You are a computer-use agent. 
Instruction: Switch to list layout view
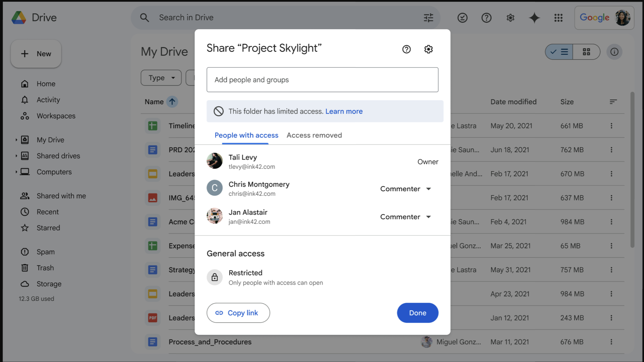tap(559, 52)
